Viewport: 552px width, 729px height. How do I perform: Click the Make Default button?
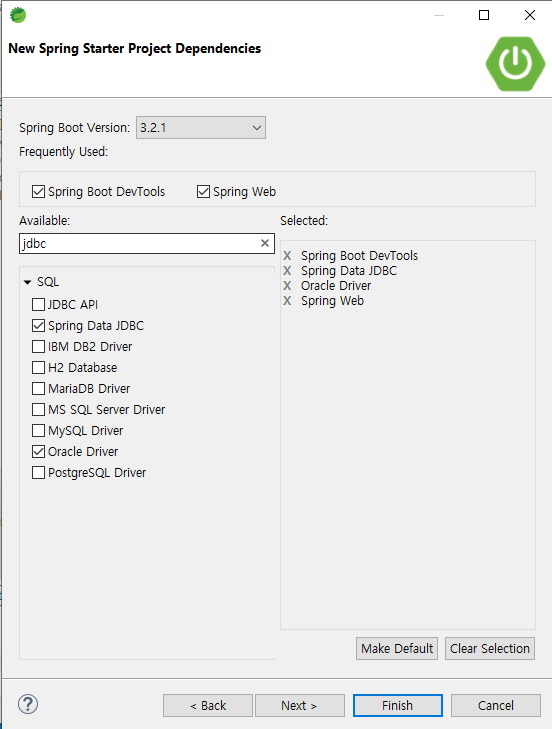click(397, 648)
